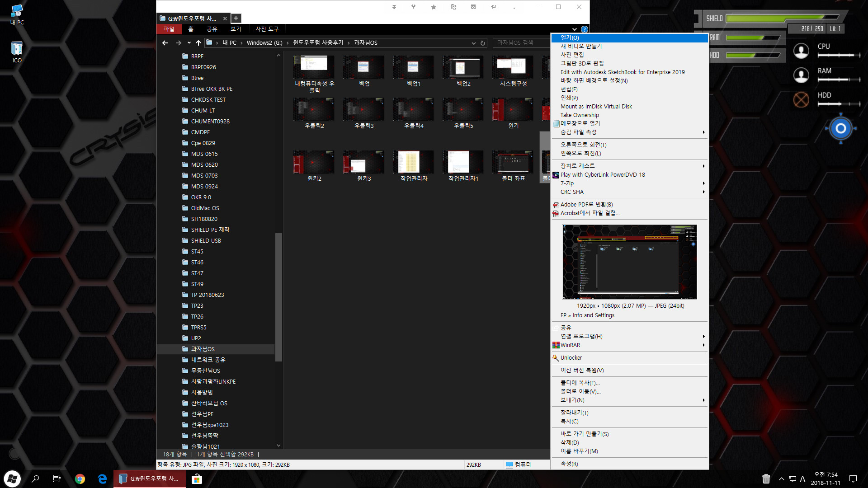Click the pushpin icon in title bar
This screenshot has width=868, height=488.
pos(493,7)
